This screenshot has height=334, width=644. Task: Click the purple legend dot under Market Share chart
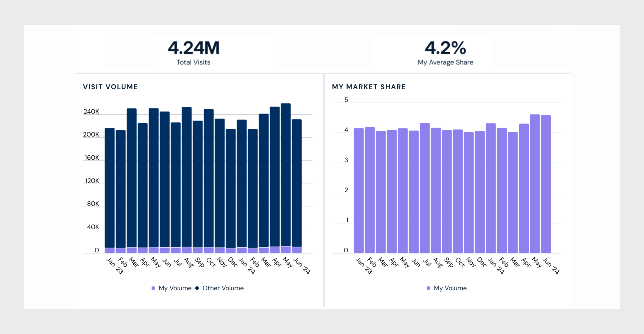point(428,288)
